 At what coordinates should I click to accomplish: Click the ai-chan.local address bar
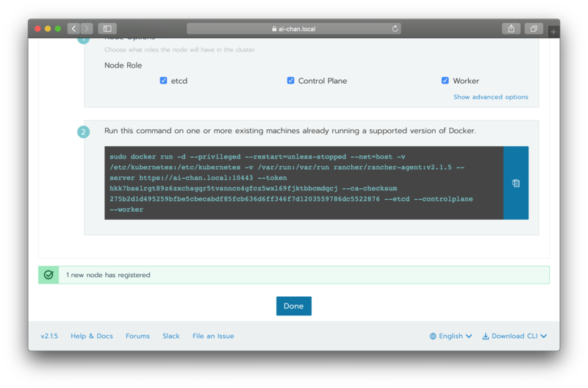point(294,29)
